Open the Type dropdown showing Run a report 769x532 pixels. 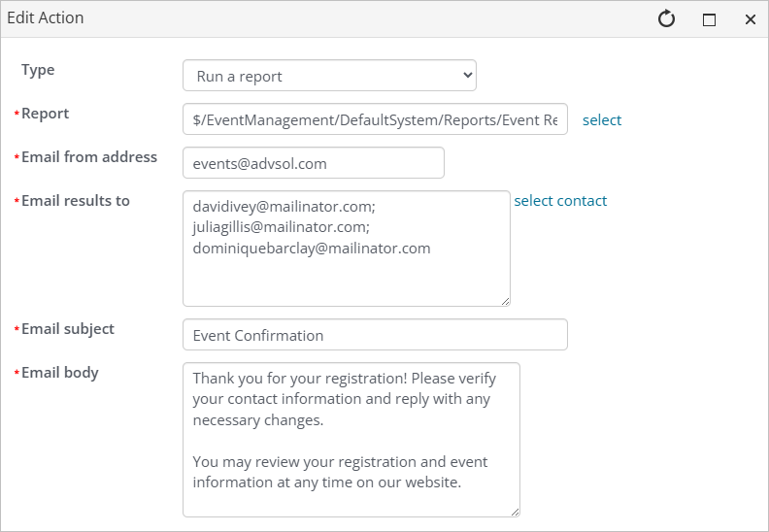329,76
